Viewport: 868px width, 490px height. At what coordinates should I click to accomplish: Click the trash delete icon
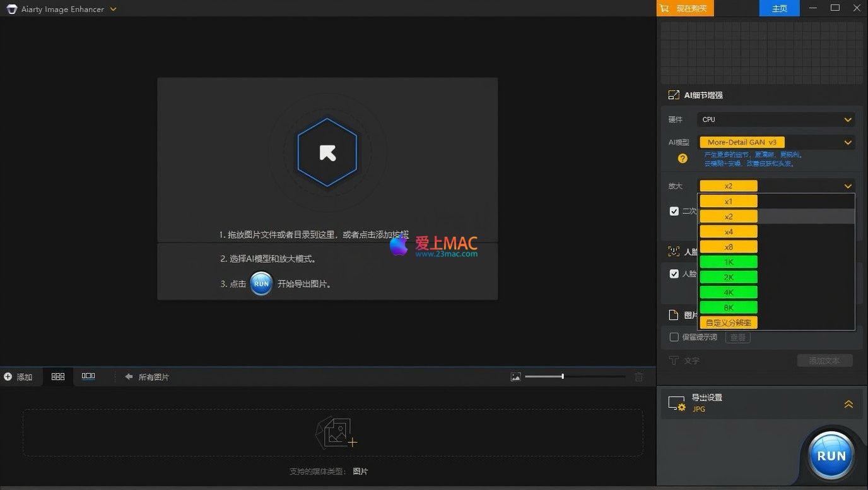(639, 377)
